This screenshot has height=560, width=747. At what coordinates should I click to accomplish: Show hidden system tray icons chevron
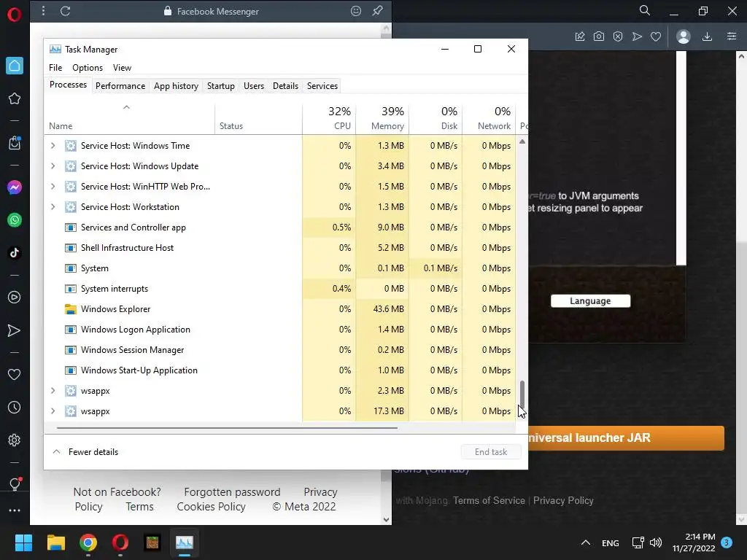[586, 542]
